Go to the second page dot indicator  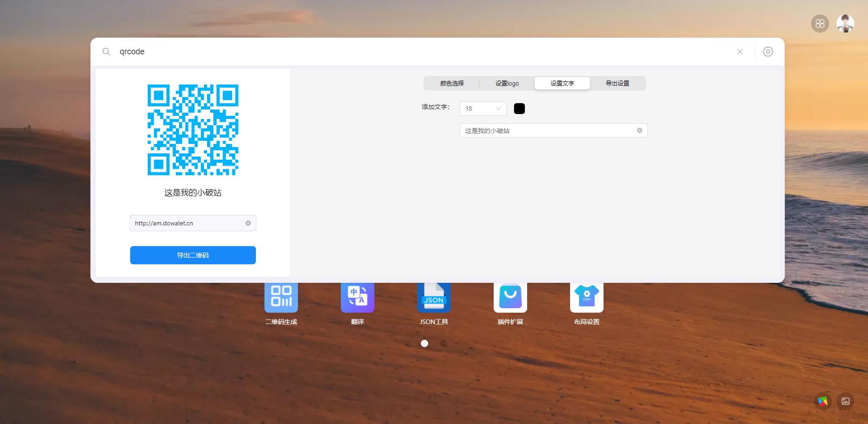(443, 343)
